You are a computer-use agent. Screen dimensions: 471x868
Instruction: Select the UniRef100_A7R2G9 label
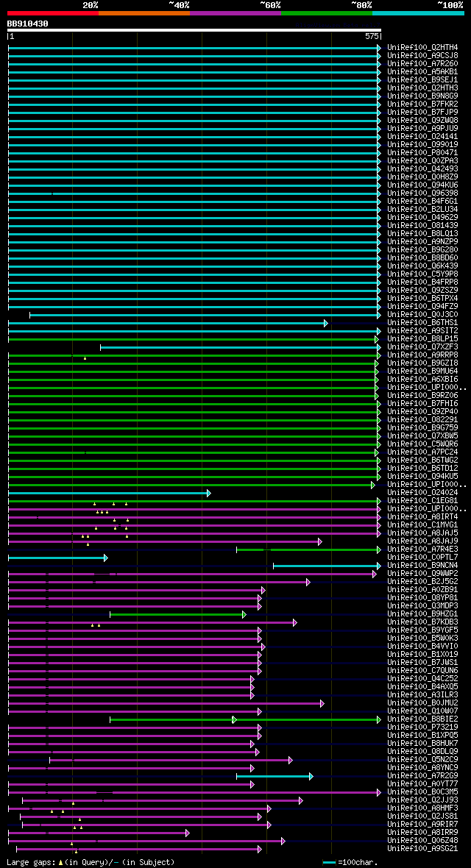[422, 775]
